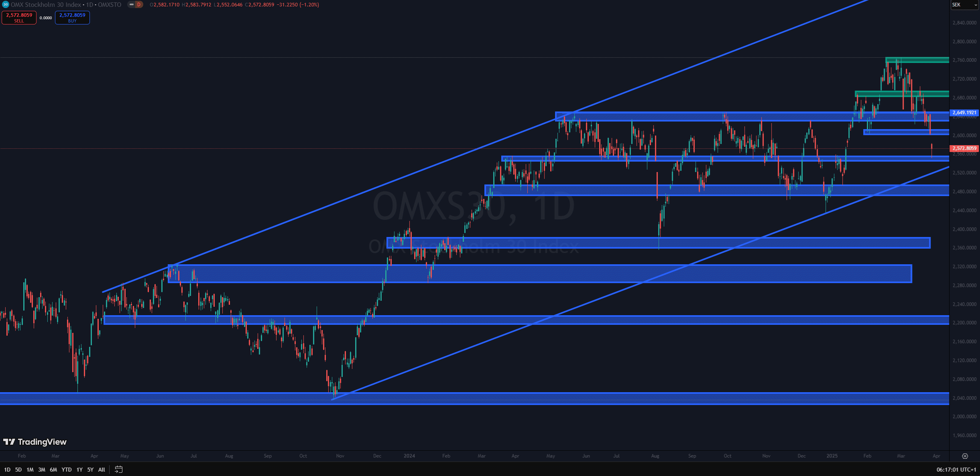Select the 6M date range
The height and width of the screenshot is (476, 980).
coord(53,470)
